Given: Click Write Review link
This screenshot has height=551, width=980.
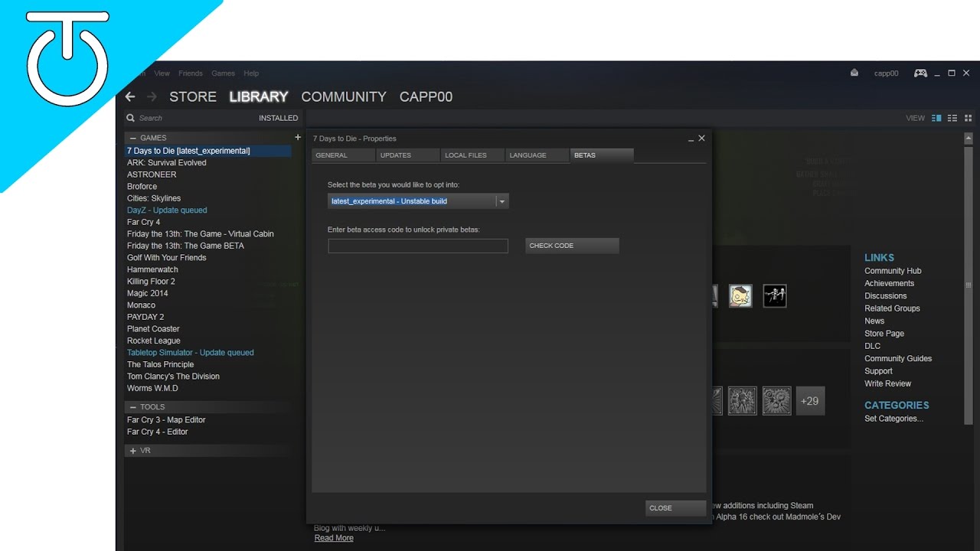Looking at the screenshot, I should (x=887, y=383).
